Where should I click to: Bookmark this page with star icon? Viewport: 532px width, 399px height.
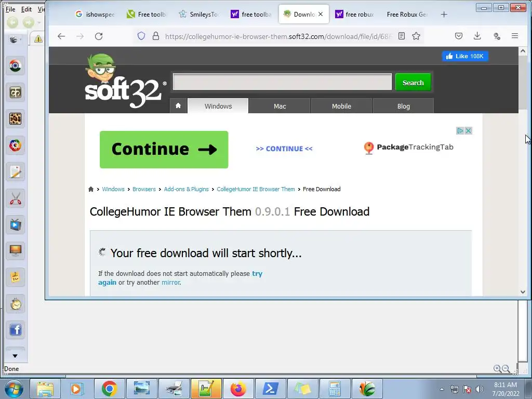416,36
